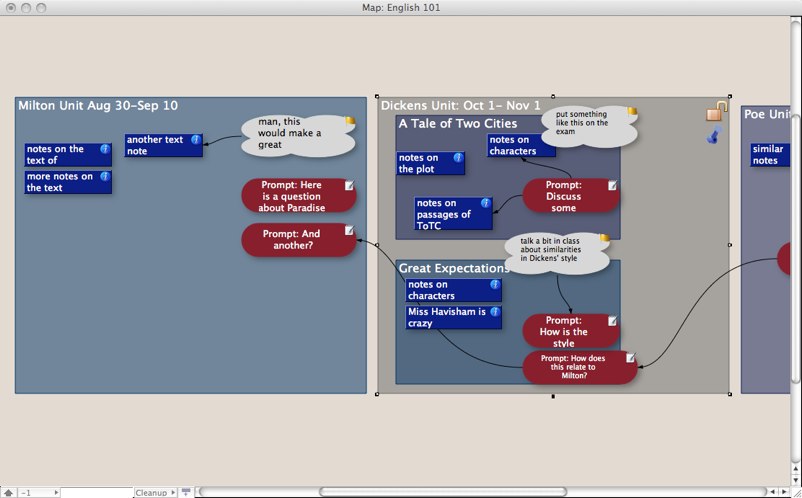The image size is (802, 498).
Task: Select the 'man, this would make a great' cloud note
Action: tap(298, 135)
